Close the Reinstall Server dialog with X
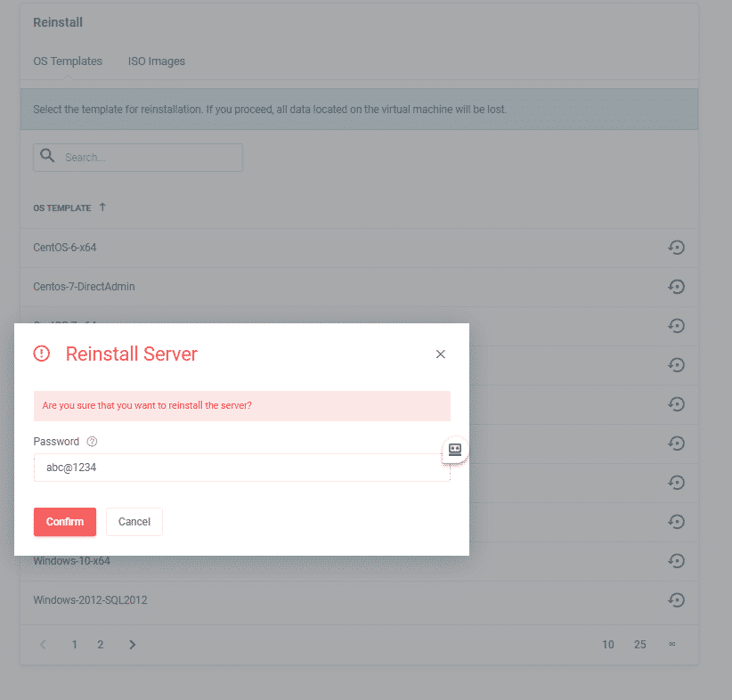This screenshot has height=700, width=732. [x=440, y=354]
